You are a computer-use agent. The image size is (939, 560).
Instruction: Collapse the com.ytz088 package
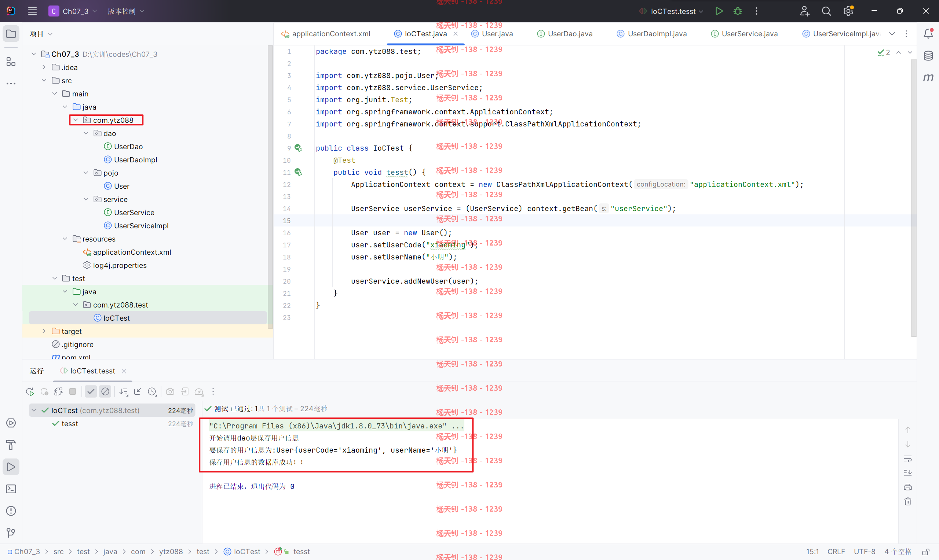tap(76, 120)
